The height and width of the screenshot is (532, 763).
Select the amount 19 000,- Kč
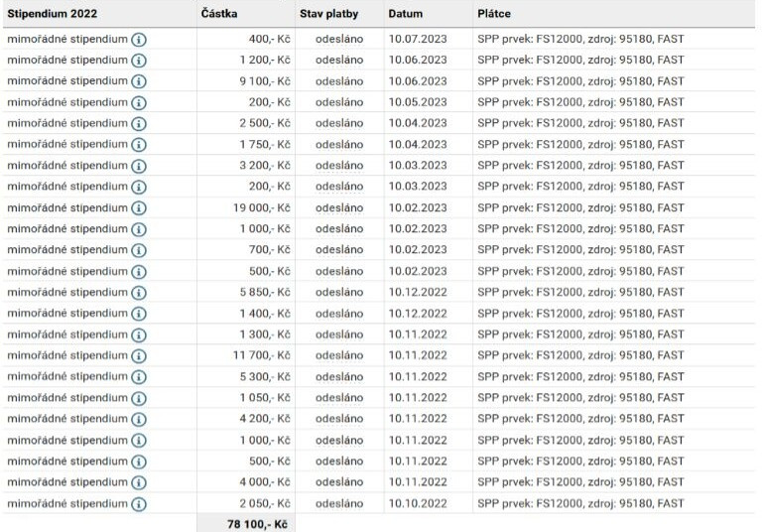click(x=261, y=207)
